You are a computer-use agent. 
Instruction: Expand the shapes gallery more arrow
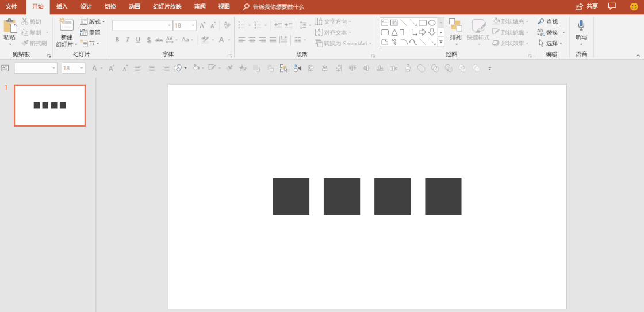tap(441, 42)
